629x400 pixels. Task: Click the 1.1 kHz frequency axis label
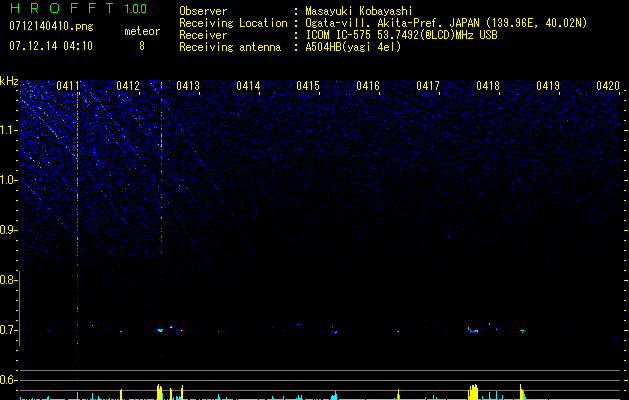click(8, 130)
